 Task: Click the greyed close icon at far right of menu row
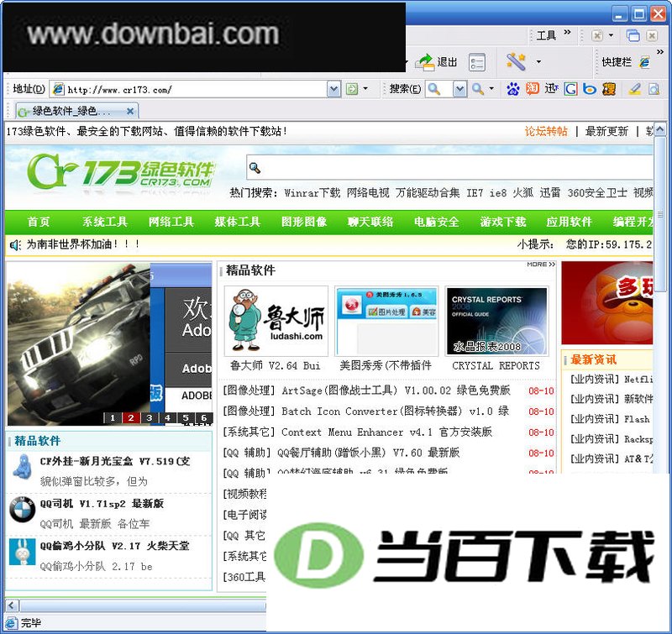652,35
